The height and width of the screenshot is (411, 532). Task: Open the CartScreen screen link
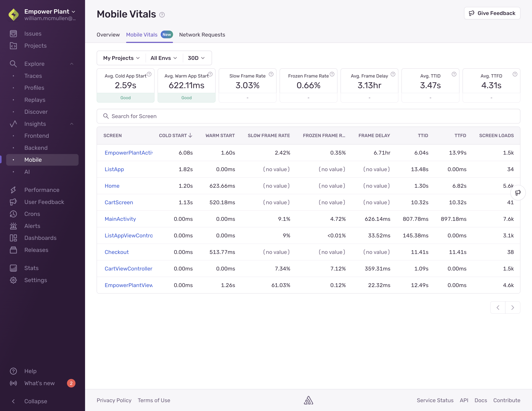click(119, 202)
